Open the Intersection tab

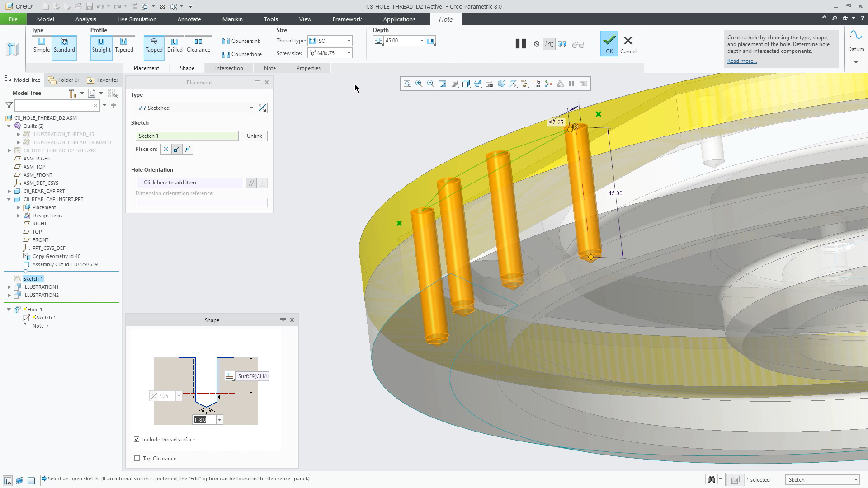(229, 68)
